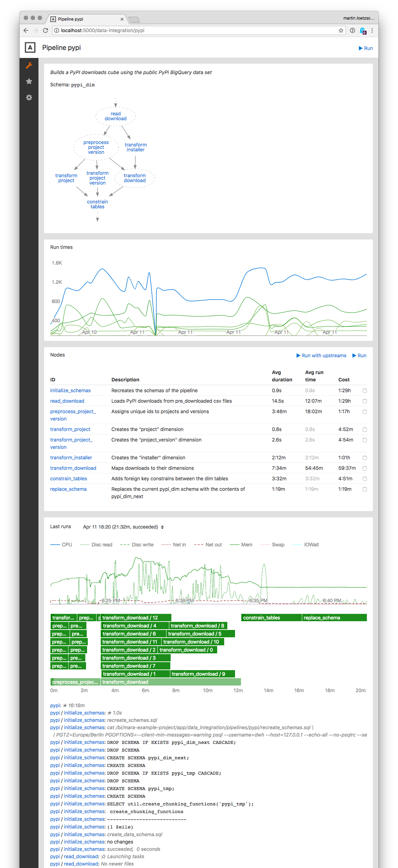Toggle Mem series in chart legend
This screenshot has width=398, height=868.
coord(241,545)
